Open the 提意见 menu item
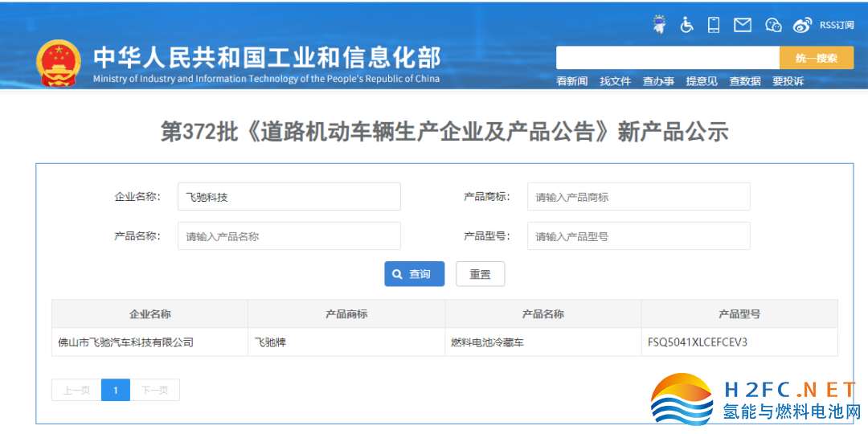The width and height of the screenshot is (868, 434). click(x=702, y=81)
